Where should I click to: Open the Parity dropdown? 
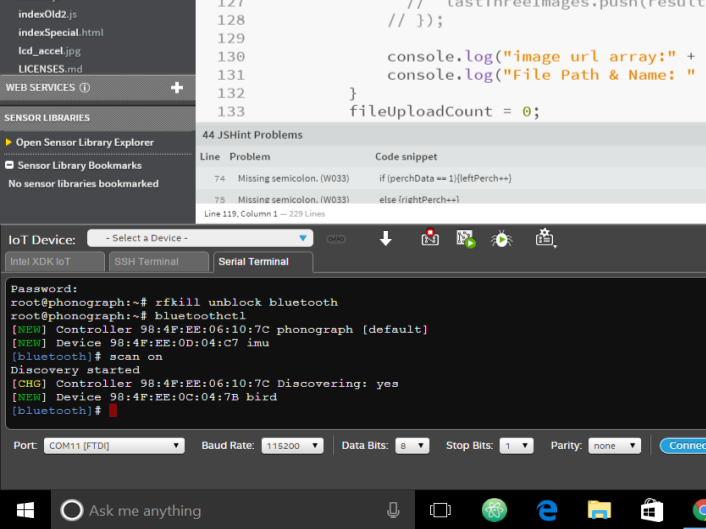[614, 446]
